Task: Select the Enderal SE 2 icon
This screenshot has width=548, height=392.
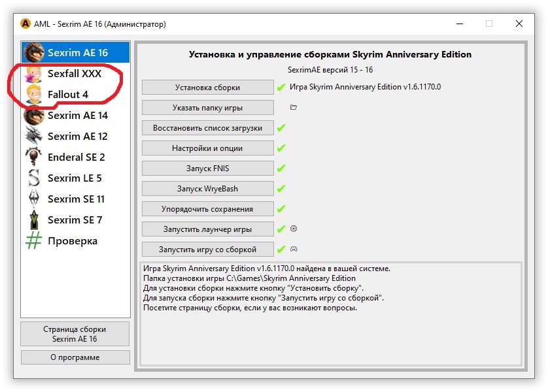Action: coord(33,157)
